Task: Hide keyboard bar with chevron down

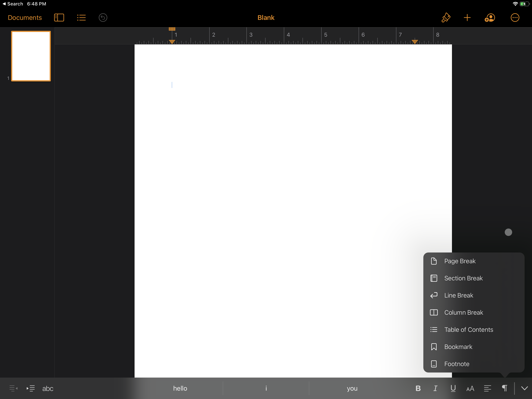Action: click(524, 388)
